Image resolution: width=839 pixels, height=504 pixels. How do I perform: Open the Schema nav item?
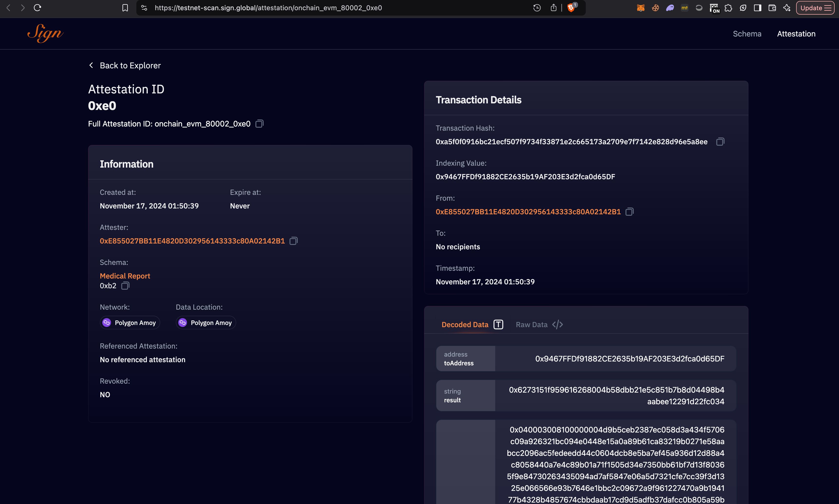(x=747, y=34)
